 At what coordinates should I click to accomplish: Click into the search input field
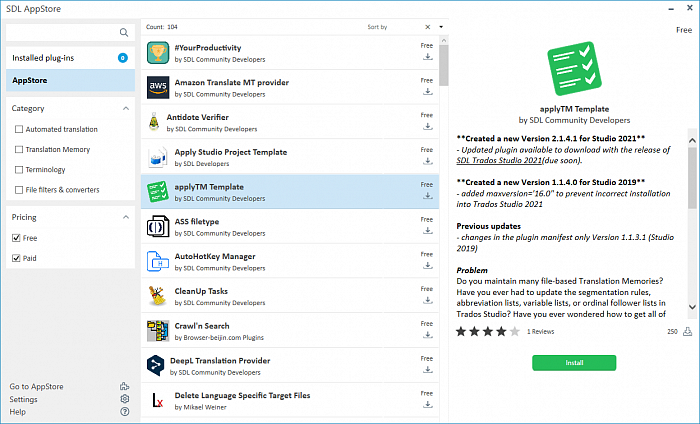(62, 33)
